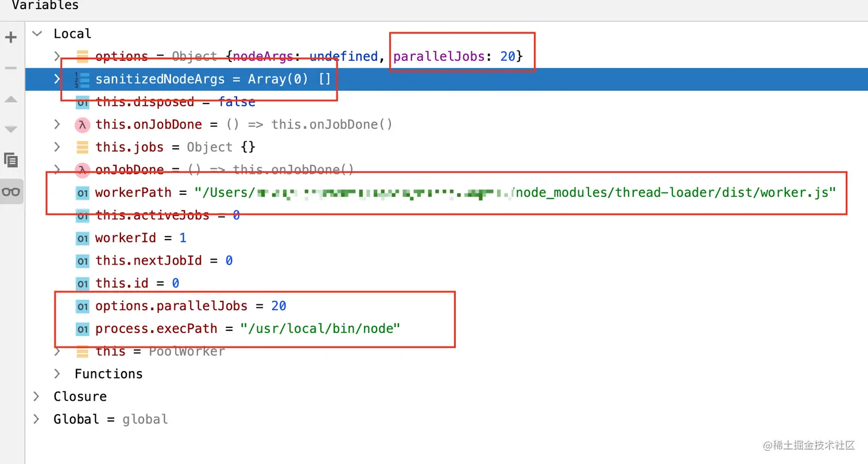Click the Remove Watch minus icon
This screenshot has width=868, height=464.
click(x=11, y=68)
